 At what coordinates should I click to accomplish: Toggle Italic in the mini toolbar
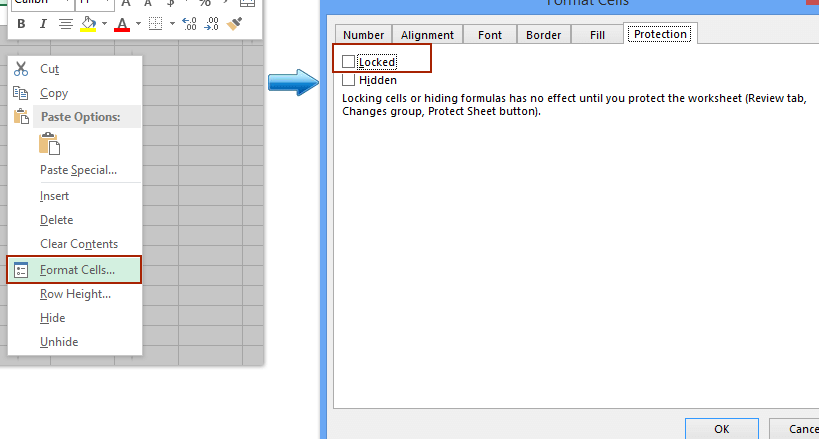pyautogui.click(x=43, y=24)
